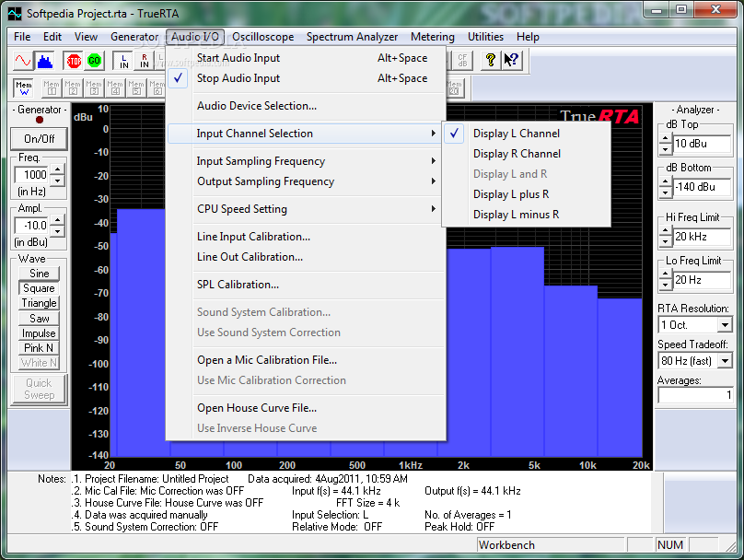744x560 pixels.
Task: Click the Ampl. -10.0 input field
Action: pyautogui.click(x=32, y=226)
